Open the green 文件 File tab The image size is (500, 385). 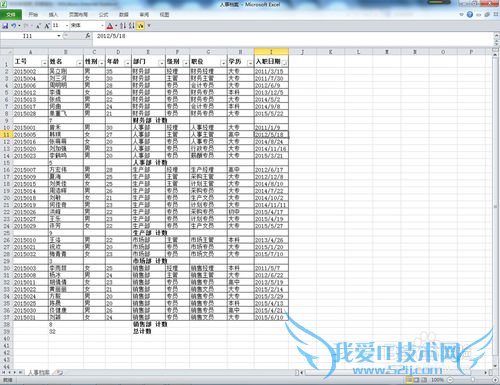[11, 14]
